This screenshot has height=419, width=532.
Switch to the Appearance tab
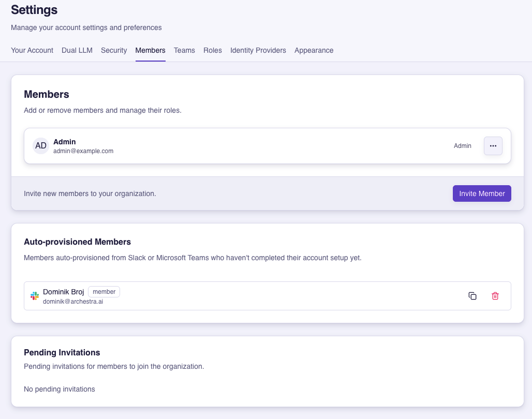pos(314,50)
